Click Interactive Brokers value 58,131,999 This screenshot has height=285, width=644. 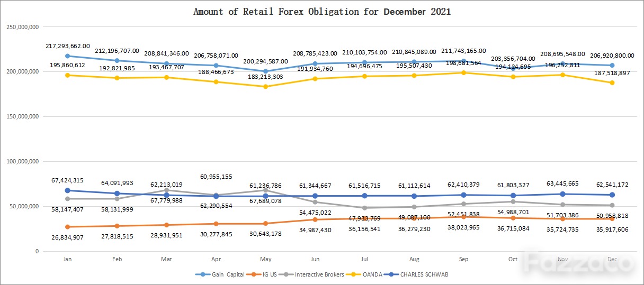(x=117, y=210)
